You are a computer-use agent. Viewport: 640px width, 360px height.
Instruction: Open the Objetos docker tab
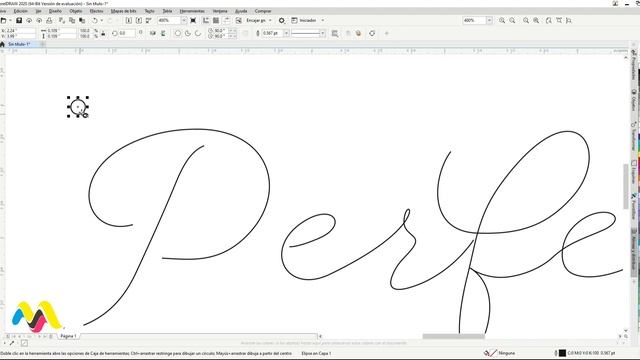point(633,100)
